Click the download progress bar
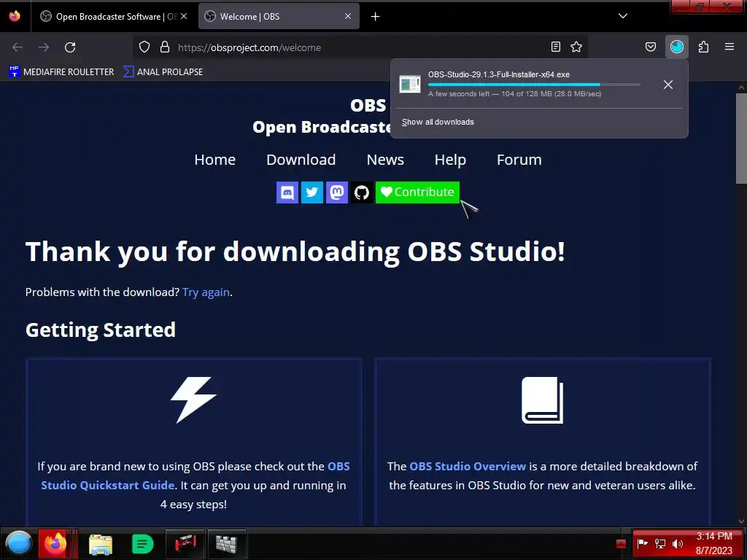Image resolution: width=747 pixels, height=560 pixels. pos(534,85)
